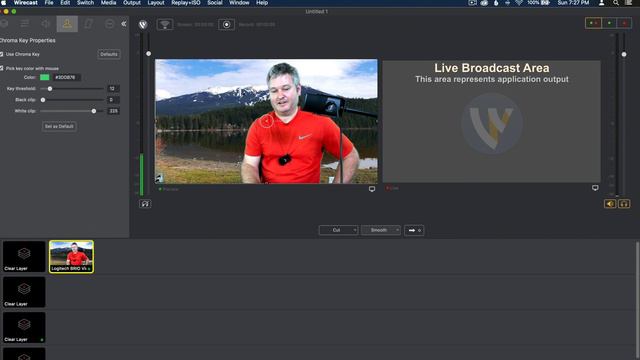Select the Logitech BRIO shot thumbnail
The height and width of the screenshot is (360, 640).
coord(71,256)
